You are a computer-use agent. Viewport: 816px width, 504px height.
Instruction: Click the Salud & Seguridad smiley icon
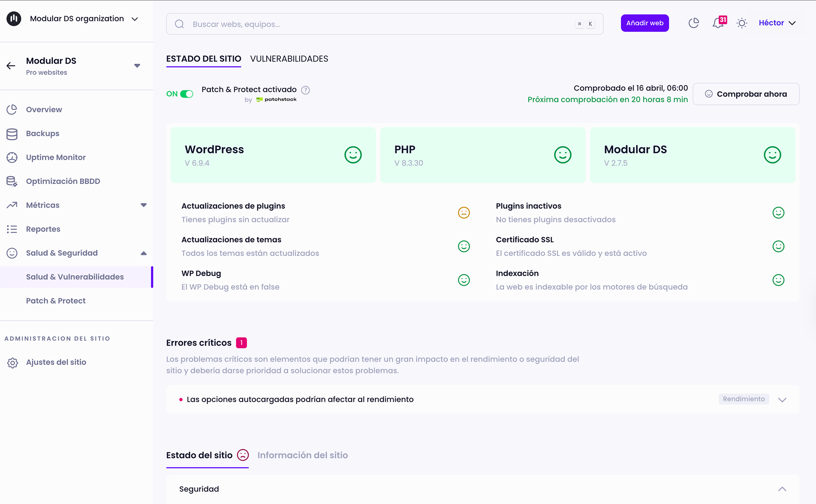coord(12,253)
